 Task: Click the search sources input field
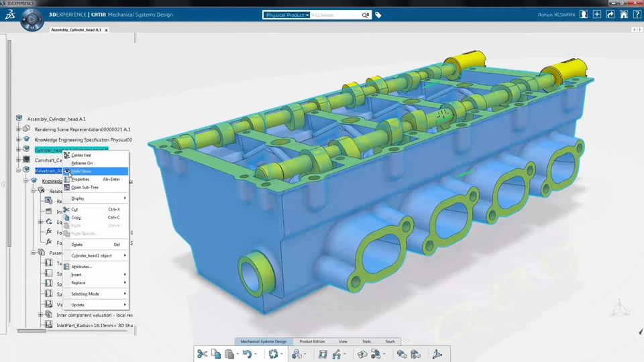(335, 15)
